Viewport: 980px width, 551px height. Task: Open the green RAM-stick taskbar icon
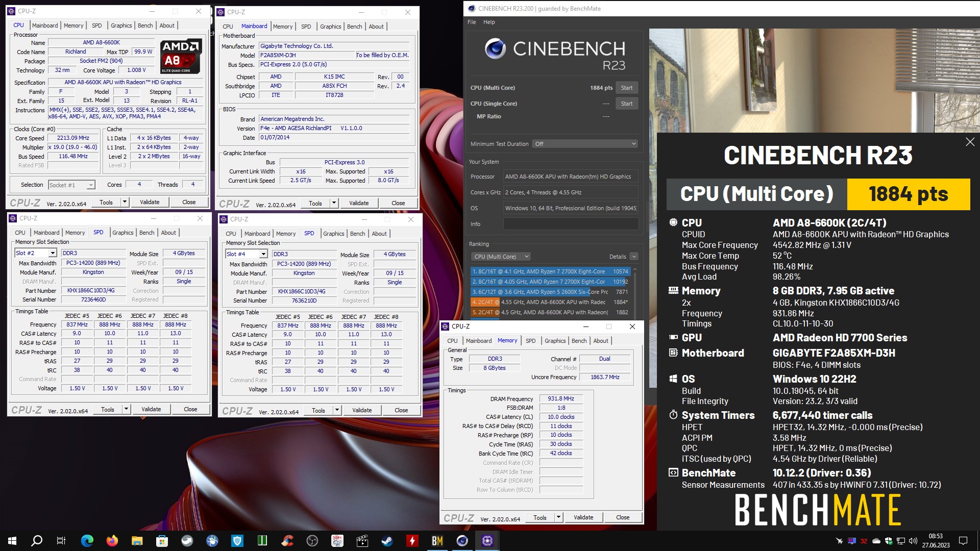click(x=262, y=541)
